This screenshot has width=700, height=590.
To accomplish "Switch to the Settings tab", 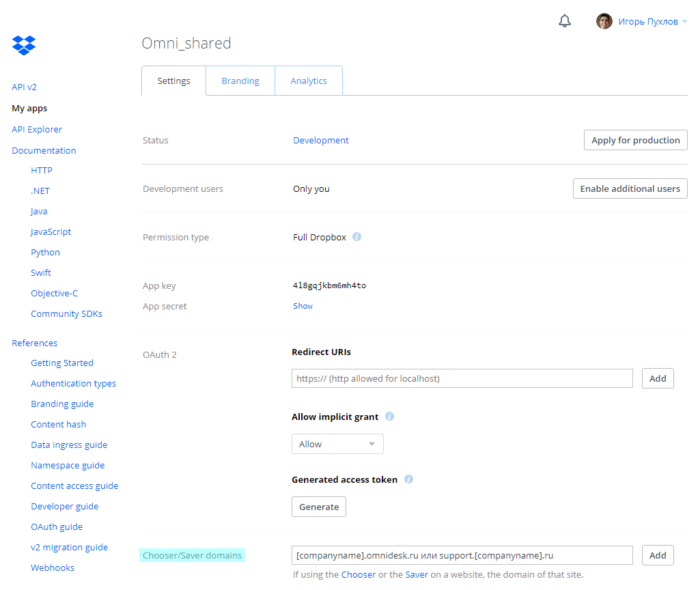I will pyautogui.click(x=173, y=81).
